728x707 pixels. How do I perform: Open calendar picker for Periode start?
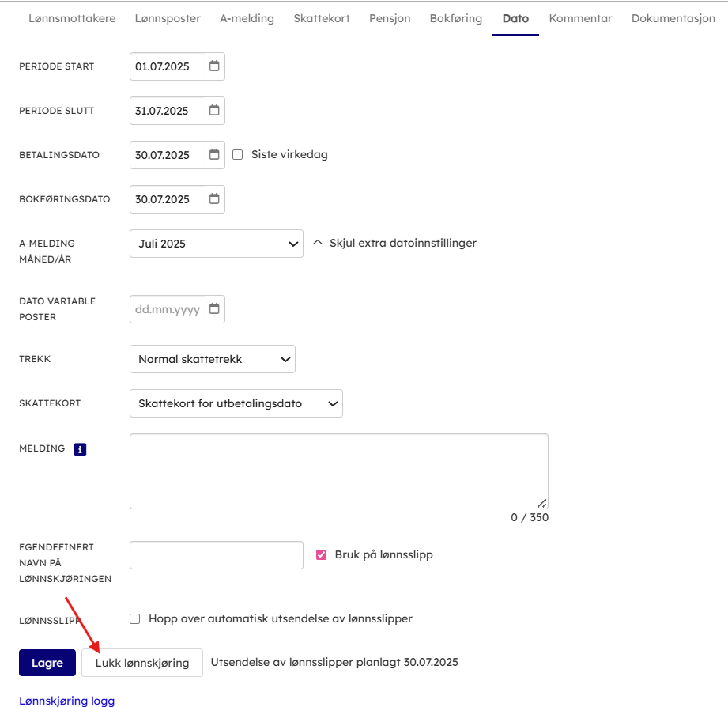tap(214, 66)
